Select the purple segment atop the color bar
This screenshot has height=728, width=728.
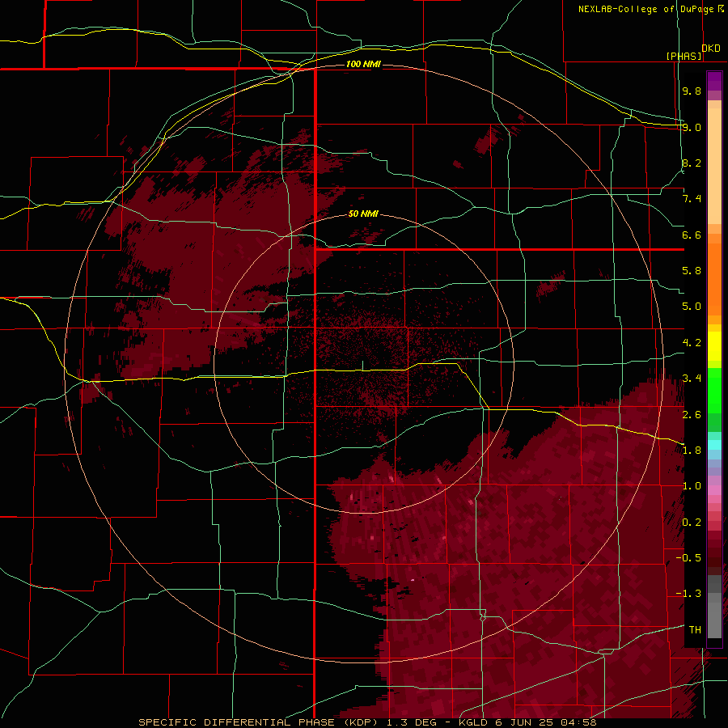click(714, 81)
